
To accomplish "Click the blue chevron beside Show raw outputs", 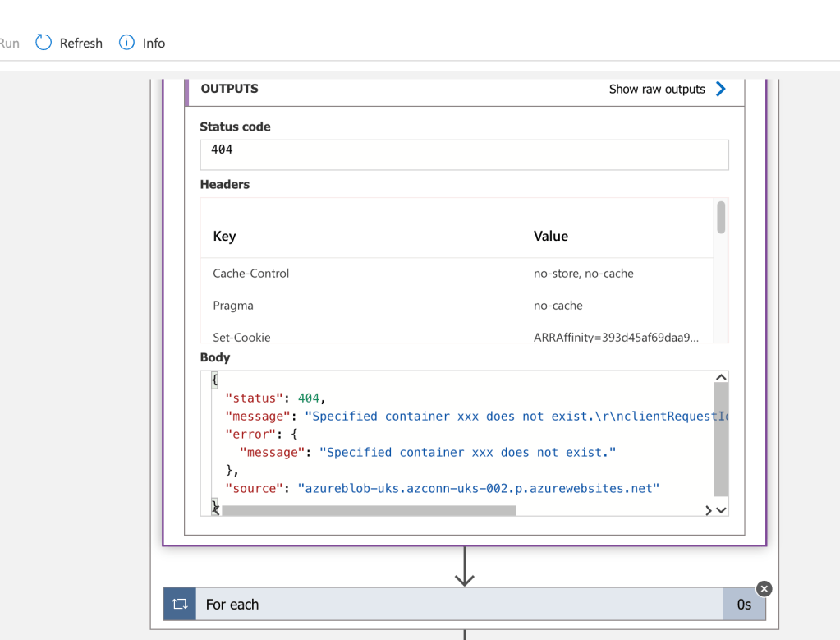I will click(721, 89).
